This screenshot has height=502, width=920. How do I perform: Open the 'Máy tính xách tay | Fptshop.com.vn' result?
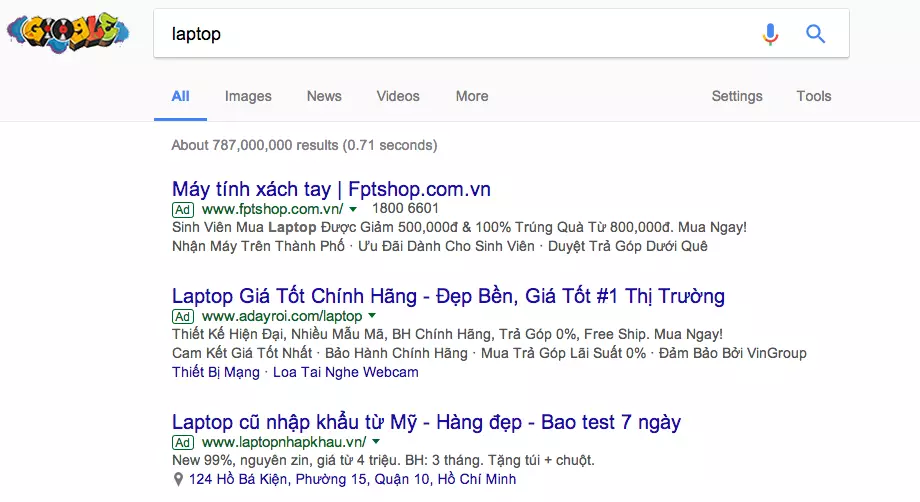pyautogui.click(x=331, y=189)
